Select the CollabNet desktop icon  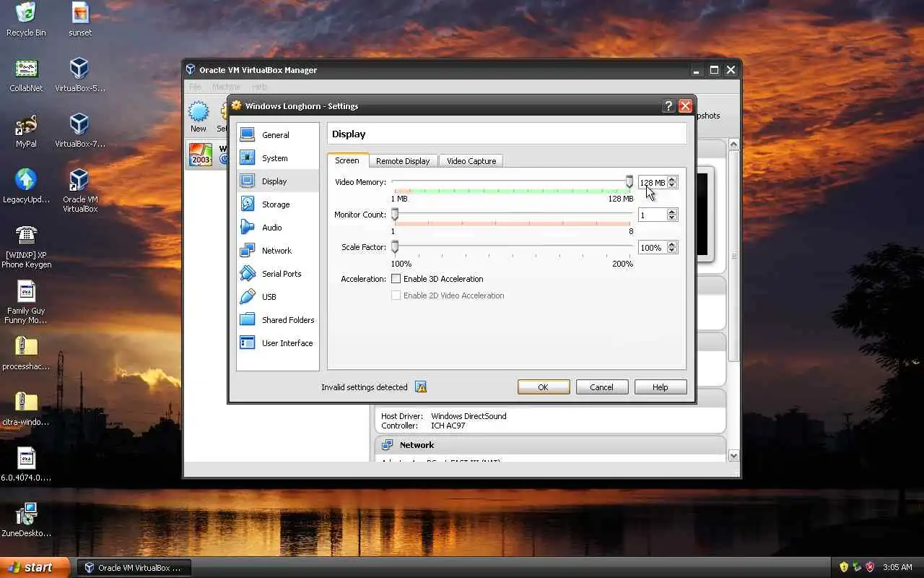(x=26, y=75)
